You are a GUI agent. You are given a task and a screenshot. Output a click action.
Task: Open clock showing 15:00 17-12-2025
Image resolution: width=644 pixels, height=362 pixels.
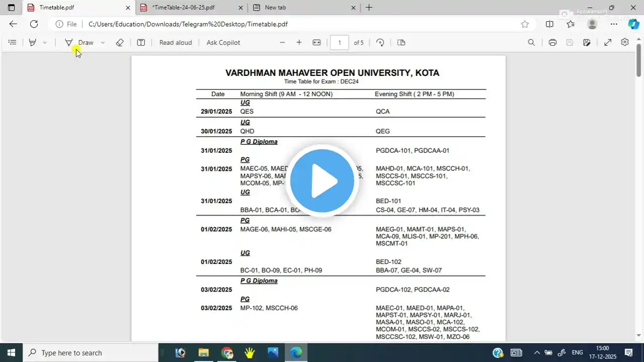point(603,352)
